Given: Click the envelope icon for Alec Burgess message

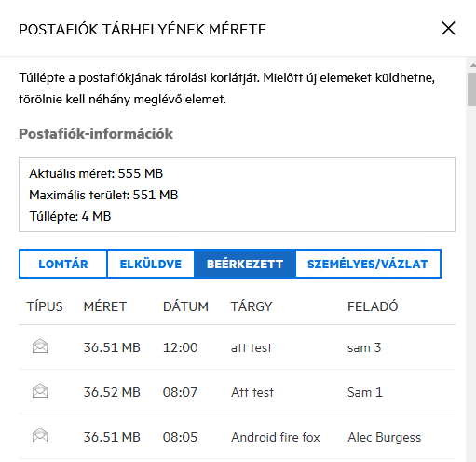Looking at the screenshot, I should pyautogui.click(x=40, y=435).
